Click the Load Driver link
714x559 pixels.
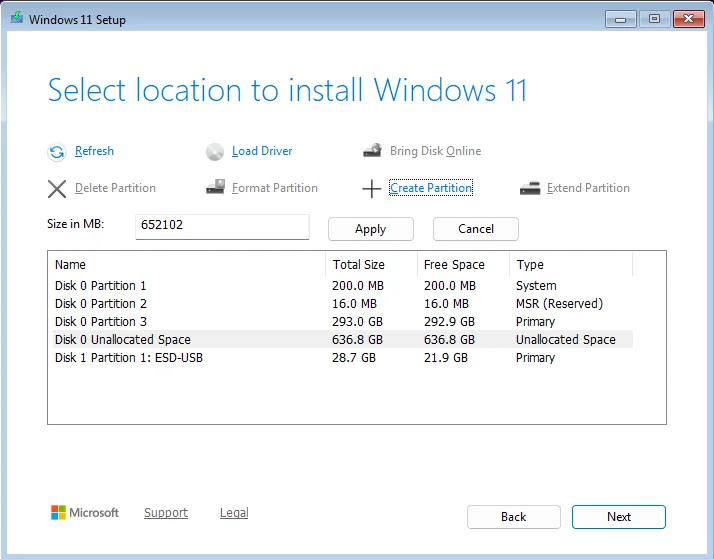tap(262, 151)
